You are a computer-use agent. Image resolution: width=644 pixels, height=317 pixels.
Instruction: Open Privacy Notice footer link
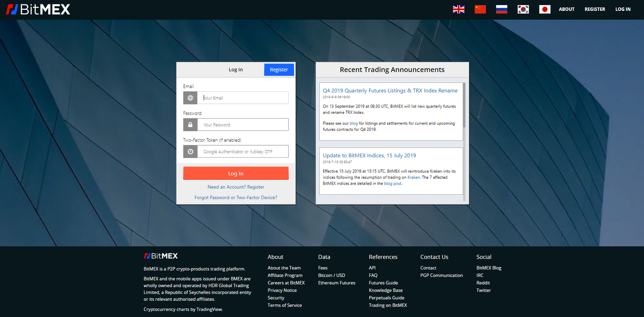coord(282,290)
